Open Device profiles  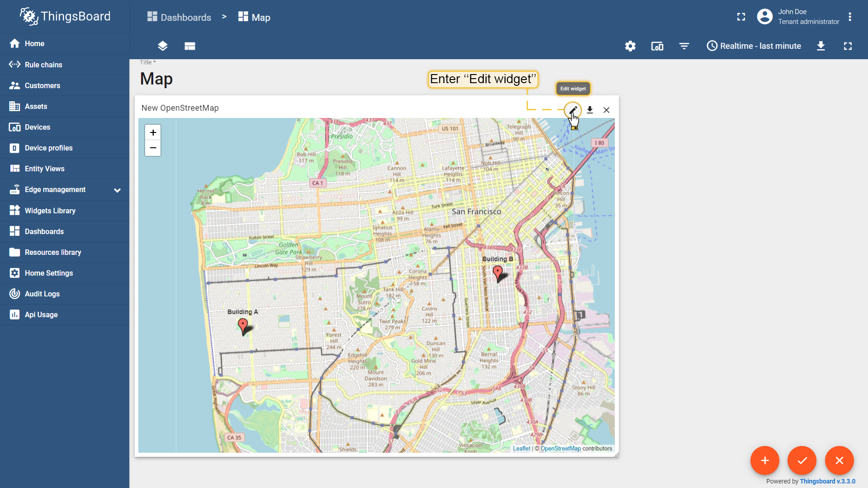pos(65,148)
